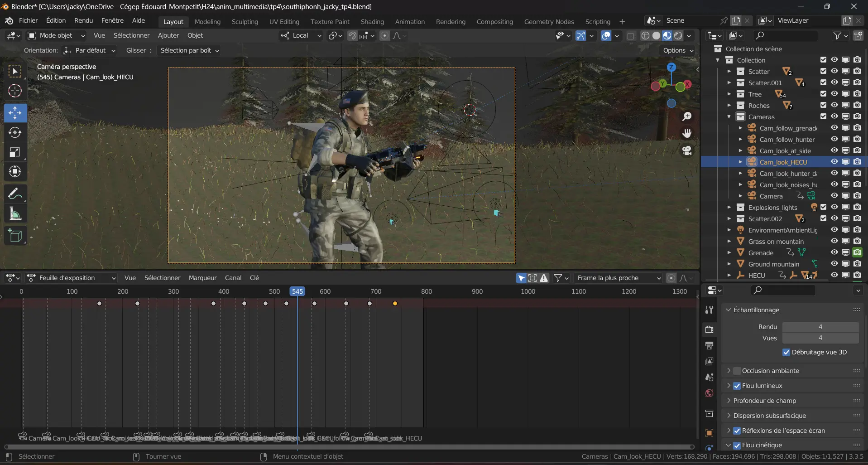The height and width of the screenshot is (465, 868).
Task: Toggle viewport gizmos button
Action: (580, 35)
